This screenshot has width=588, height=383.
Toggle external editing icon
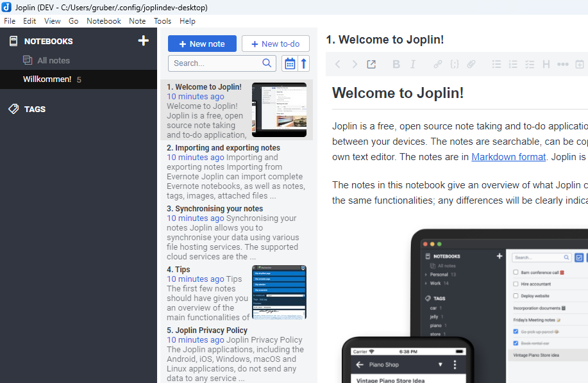point(371,65)
